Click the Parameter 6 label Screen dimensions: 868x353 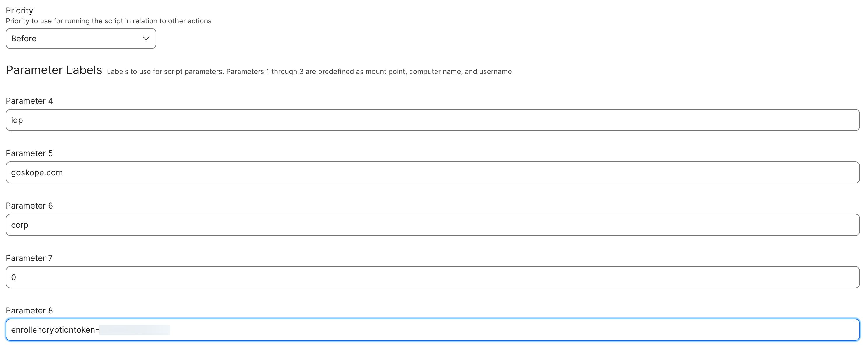point(29,205)
